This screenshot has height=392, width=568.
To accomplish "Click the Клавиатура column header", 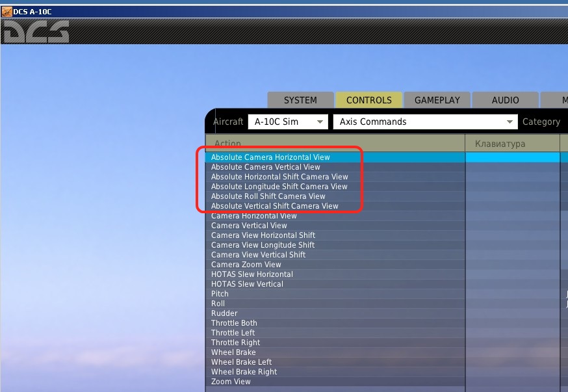I will [513, 143].
